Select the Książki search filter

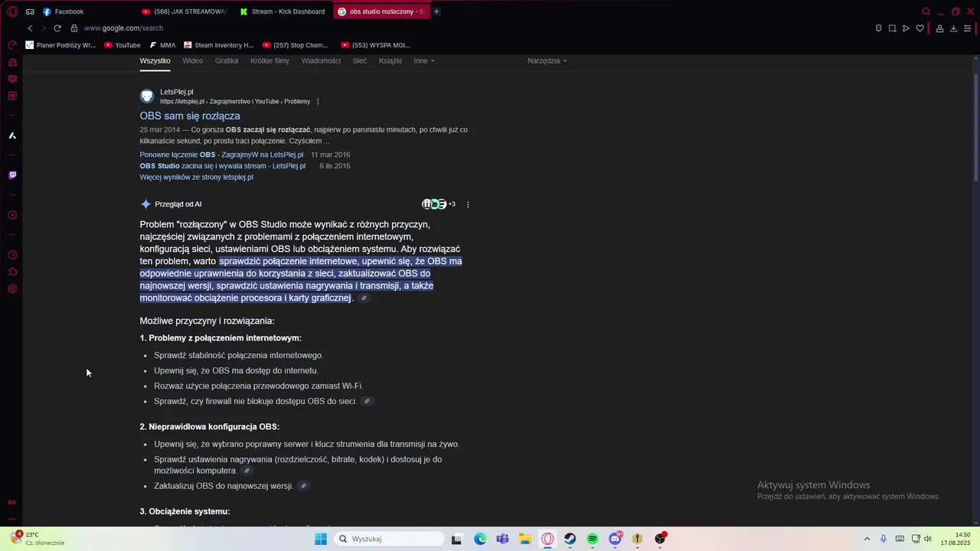[x=390, y=60]
